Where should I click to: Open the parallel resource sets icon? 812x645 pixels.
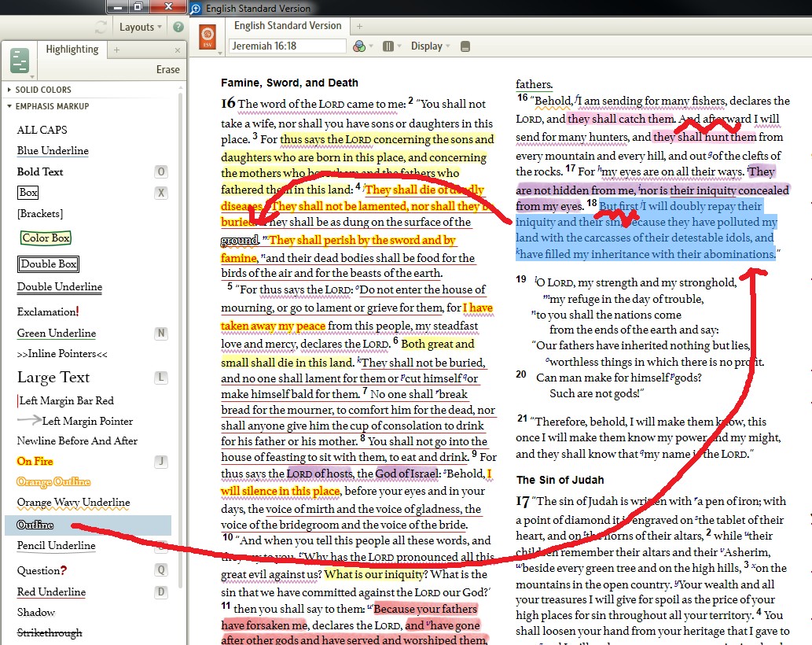tap(388, 46)
